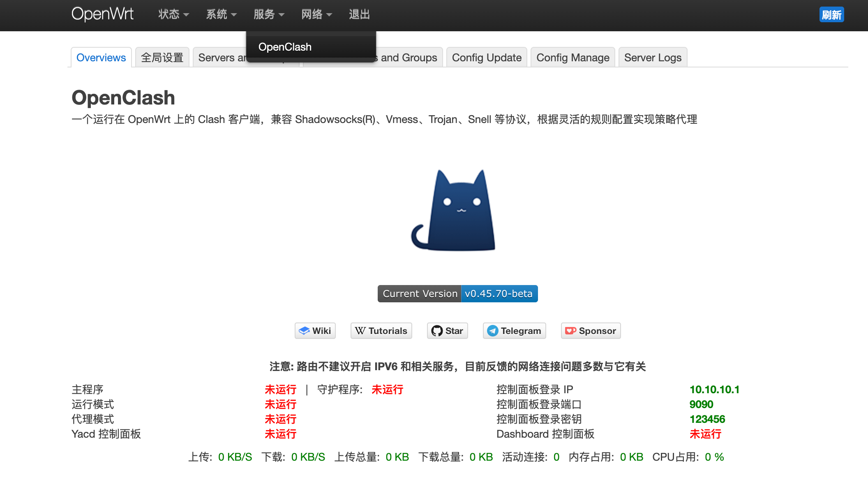Expand the 系统 dropdown menu
This screenshot has height=487, width=868.
tap(221, 14)
